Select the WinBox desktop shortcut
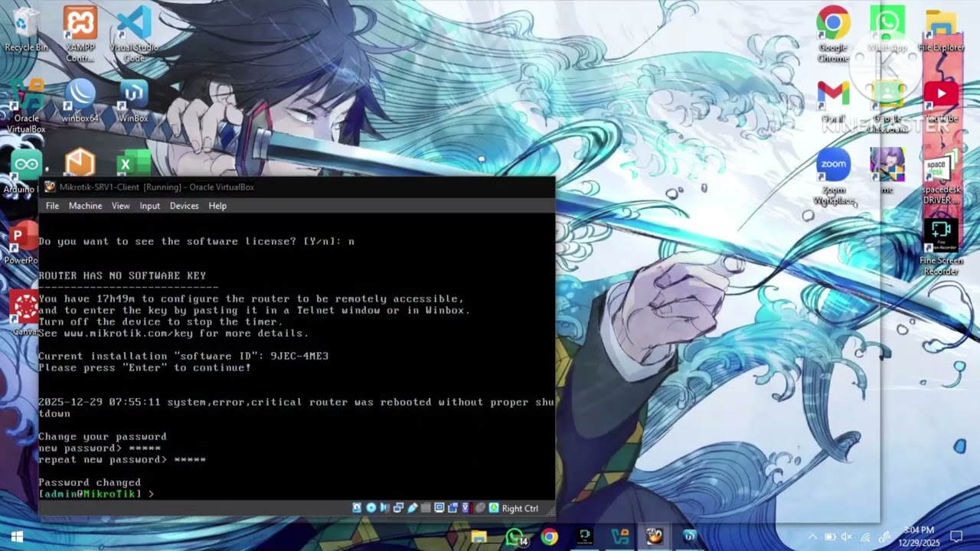Image resolution: width=980 pixels, height=551 pixels. coord(133,101)
